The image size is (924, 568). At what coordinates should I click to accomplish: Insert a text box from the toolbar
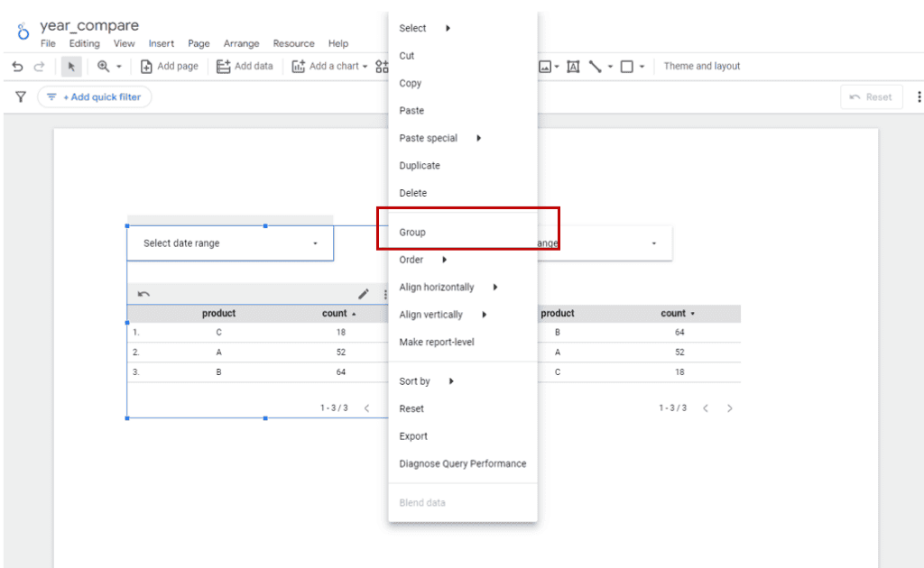573,67
